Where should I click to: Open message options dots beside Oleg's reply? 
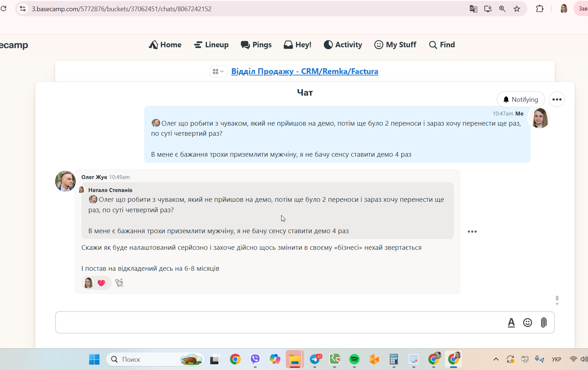click(472, 231)
